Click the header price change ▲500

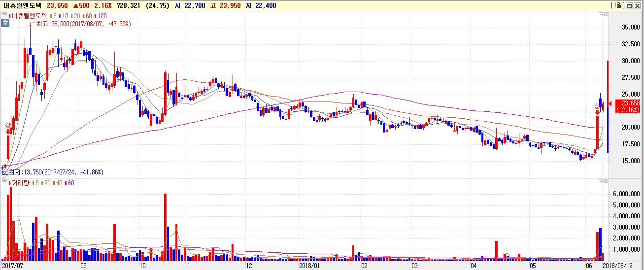pos(82,6)
